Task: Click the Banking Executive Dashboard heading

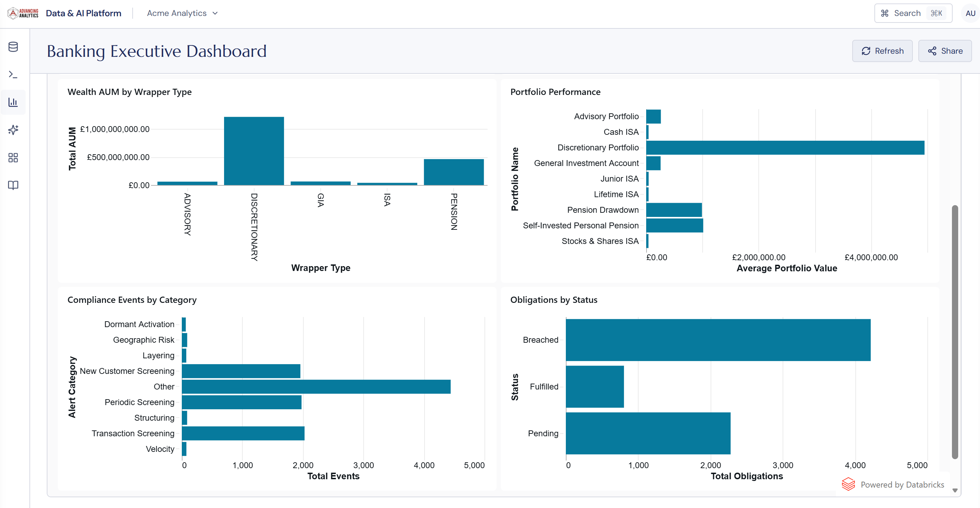Action: pos(157,51)
